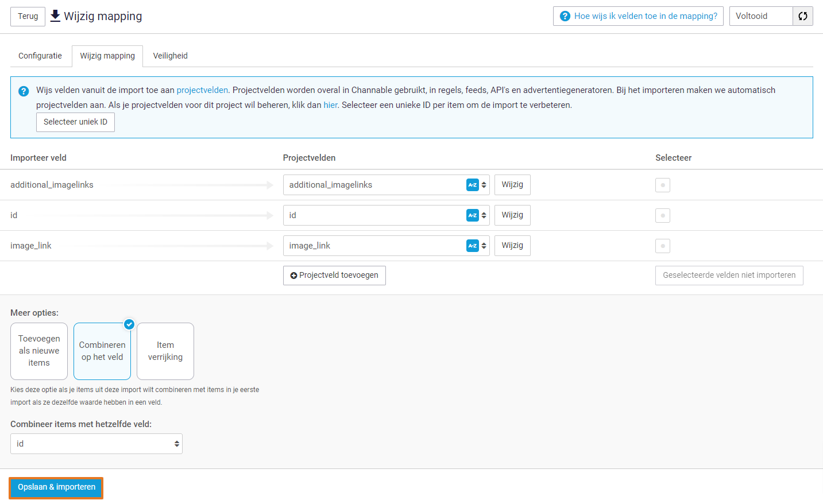This screenshot has height=504, width=823.
Task: Click Opslaan & importeren button
Action: point(56,487)
